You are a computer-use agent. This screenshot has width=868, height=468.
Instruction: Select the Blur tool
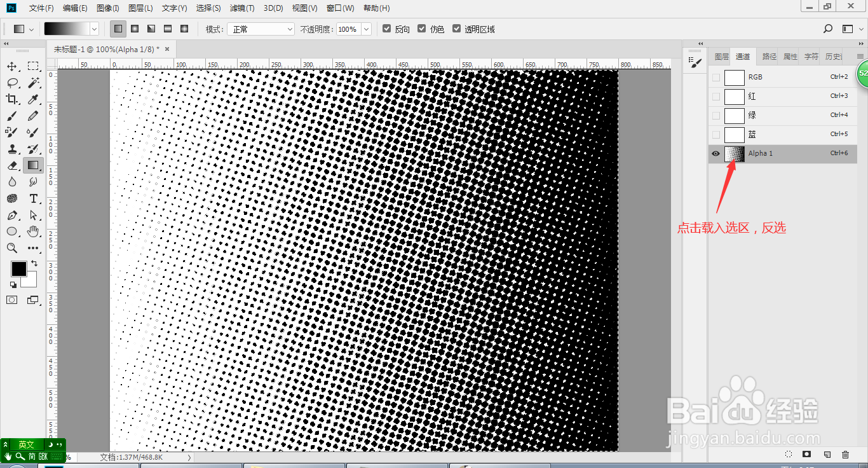coord(12,182)
